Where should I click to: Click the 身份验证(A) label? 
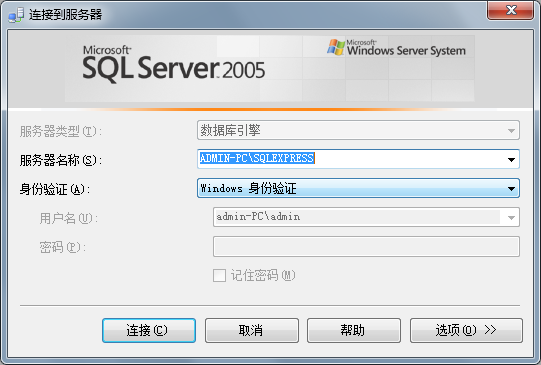(55, 189)
